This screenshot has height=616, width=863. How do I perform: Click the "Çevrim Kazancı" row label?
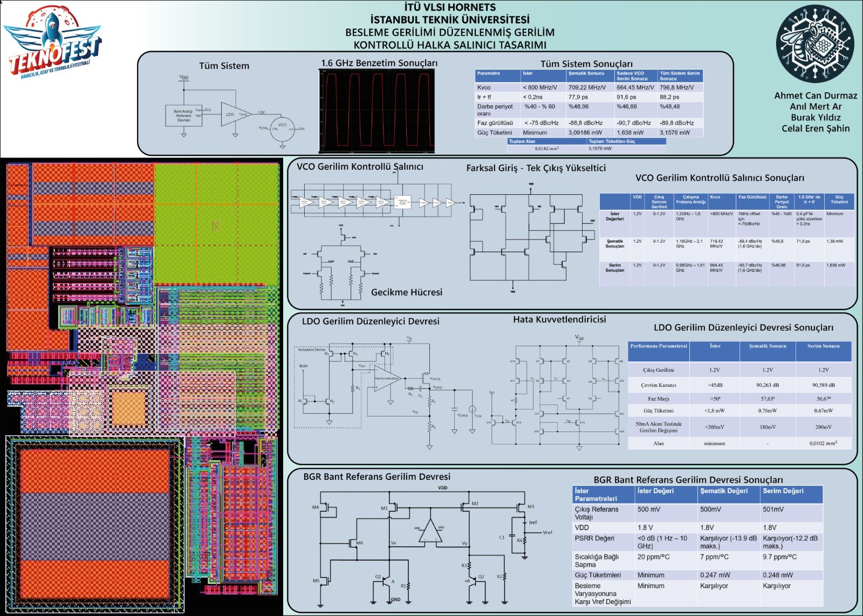[659, 385]
